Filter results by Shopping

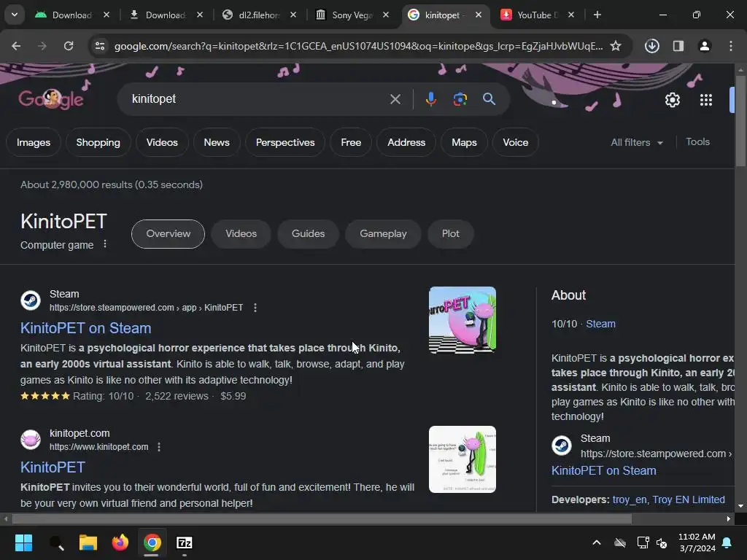tap(98, 142)
